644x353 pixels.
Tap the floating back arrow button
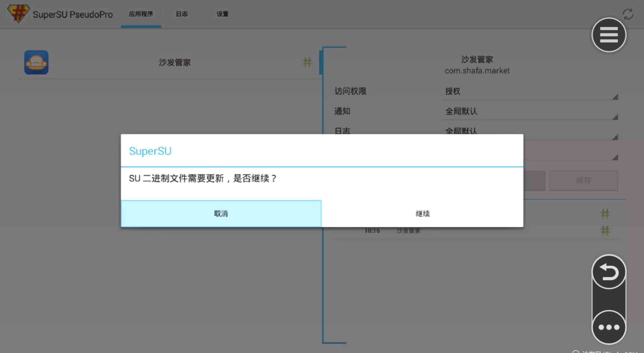[609, 272]
